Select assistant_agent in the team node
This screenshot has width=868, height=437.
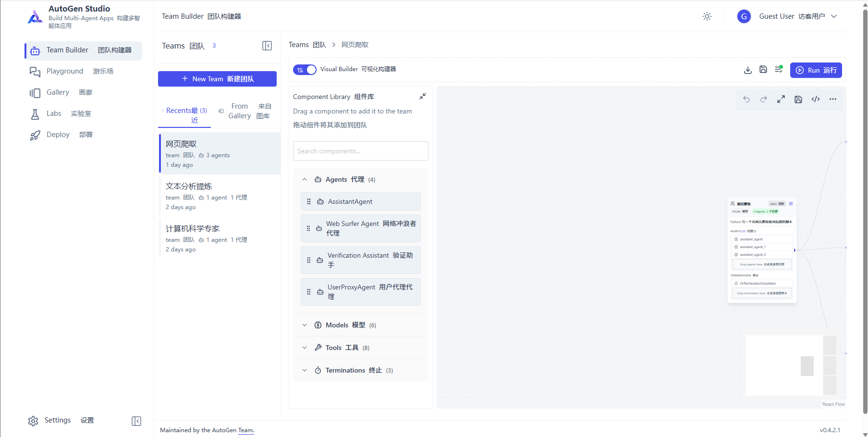[x=762, y=239]
